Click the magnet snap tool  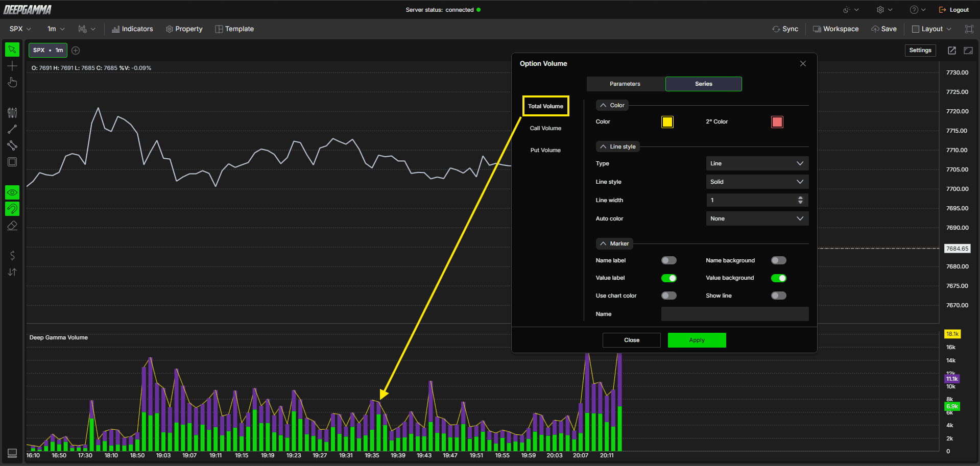[12, 209]
